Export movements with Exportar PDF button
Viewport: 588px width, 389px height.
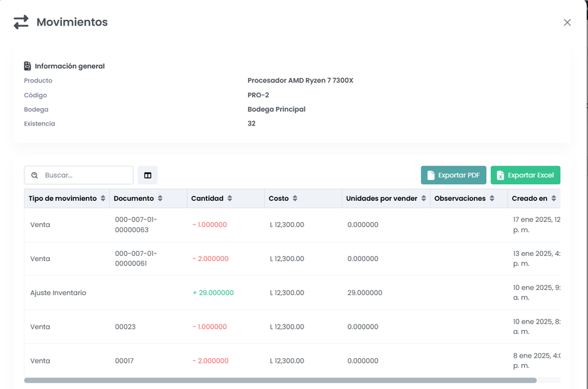coord(453,175)
